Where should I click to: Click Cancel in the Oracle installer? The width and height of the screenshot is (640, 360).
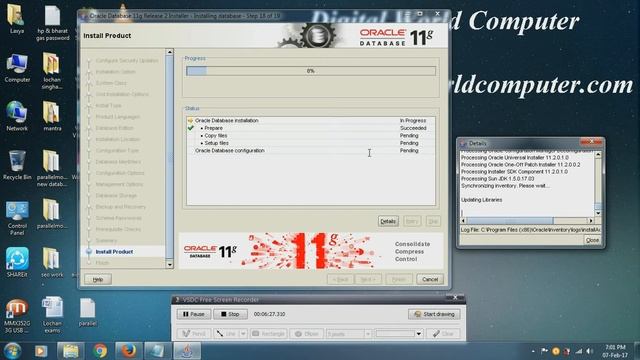point(430,279)
